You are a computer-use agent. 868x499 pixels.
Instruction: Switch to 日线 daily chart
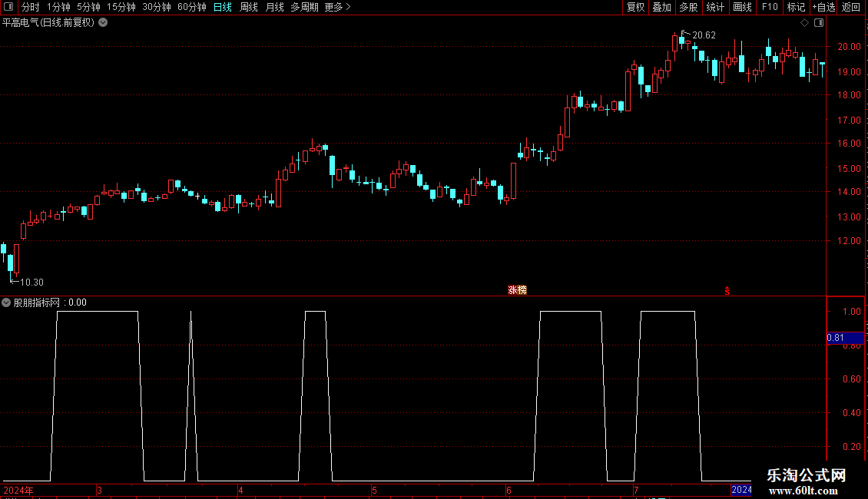pyautogui.click(x=223, y=7)
